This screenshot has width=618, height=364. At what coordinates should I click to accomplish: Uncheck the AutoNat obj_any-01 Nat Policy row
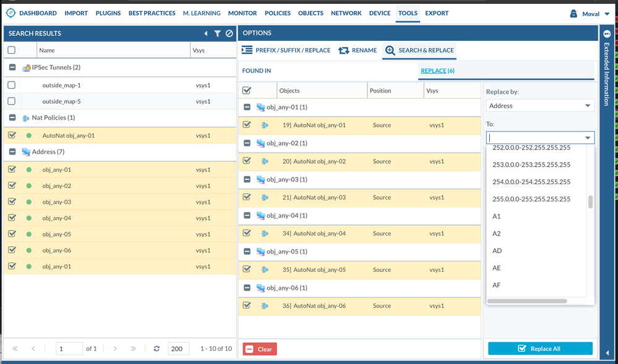click(12, 135)
